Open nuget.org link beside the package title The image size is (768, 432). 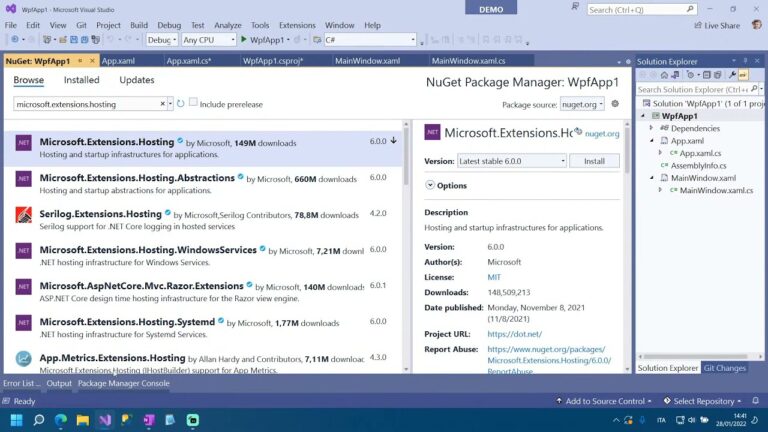point(602,133)
